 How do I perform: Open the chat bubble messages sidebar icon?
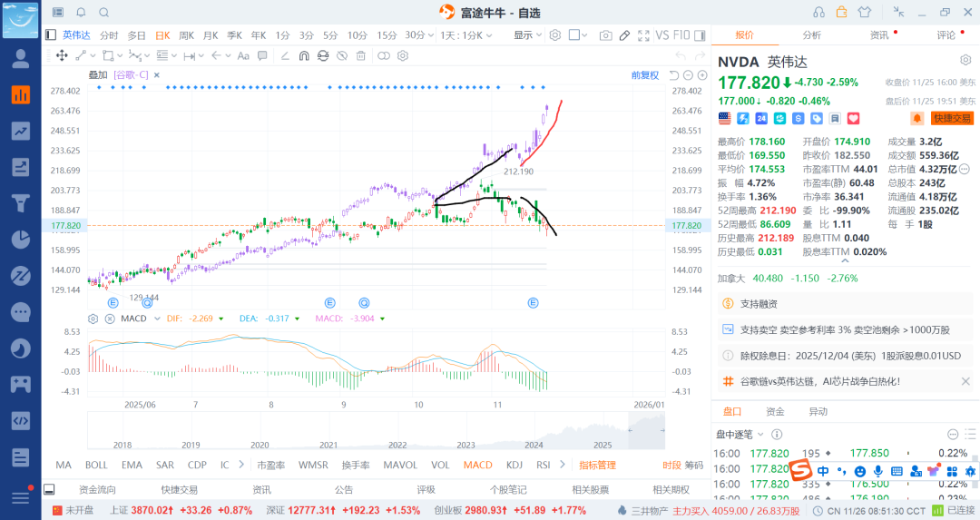coord(21,312)
